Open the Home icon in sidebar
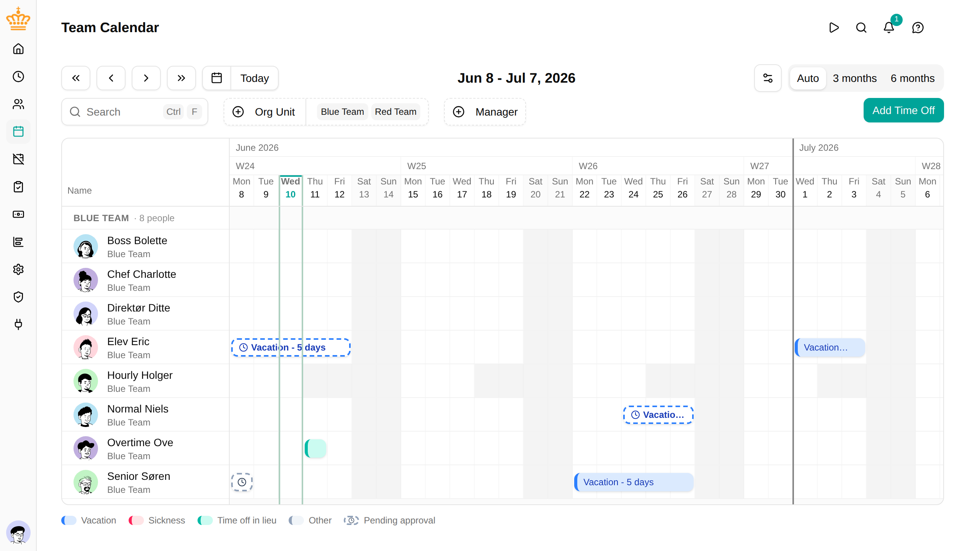 click(x=18, y=49)
